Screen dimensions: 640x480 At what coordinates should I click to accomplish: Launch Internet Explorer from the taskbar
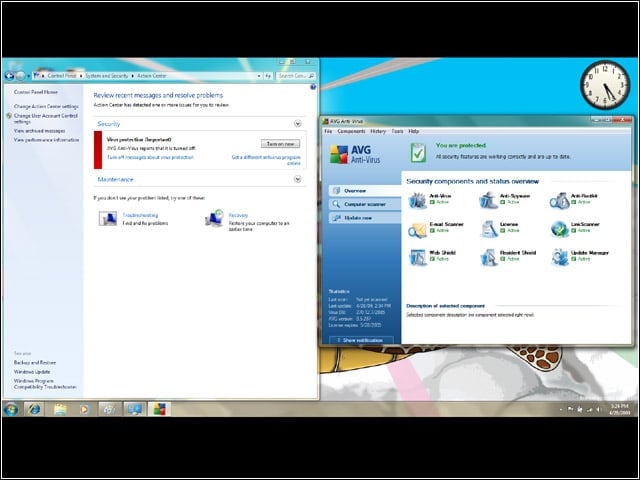[x=34, y=409]
